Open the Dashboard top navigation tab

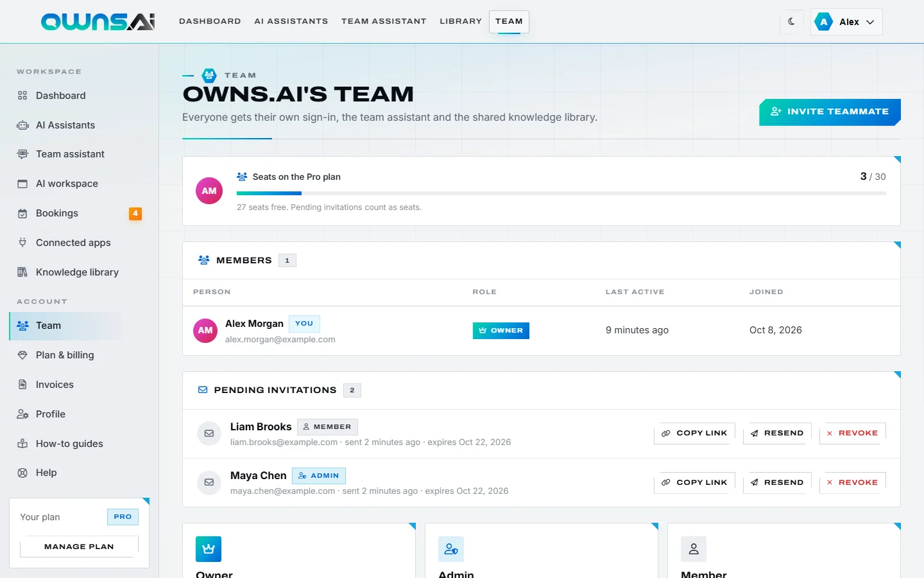(210, 21)
